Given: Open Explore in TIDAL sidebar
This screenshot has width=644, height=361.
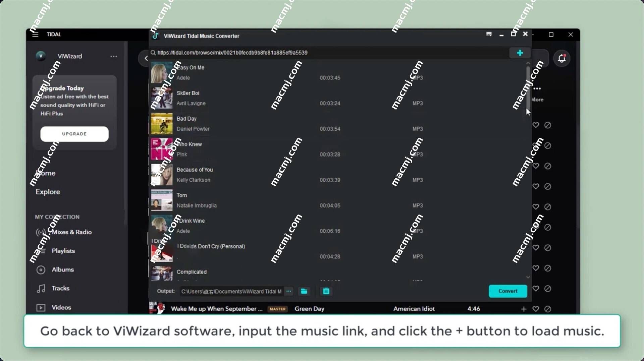Looking at the screenshot, I should (48, 192).
